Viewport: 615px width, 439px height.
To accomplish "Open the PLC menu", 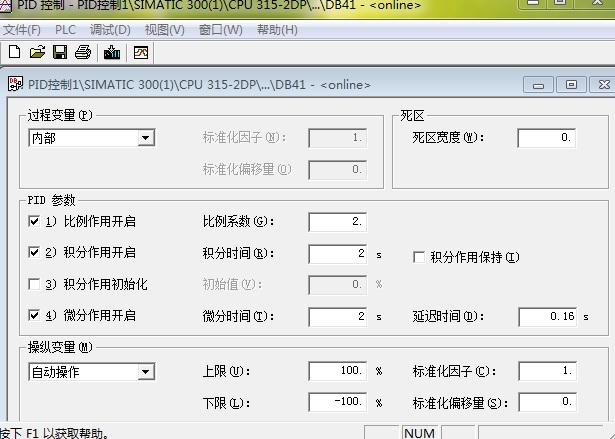I will pos(65,30).
